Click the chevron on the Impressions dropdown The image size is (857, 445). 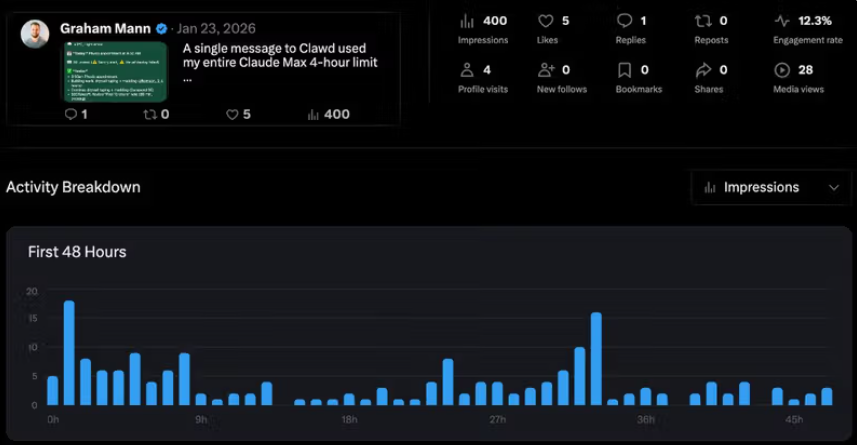point(833,188)
